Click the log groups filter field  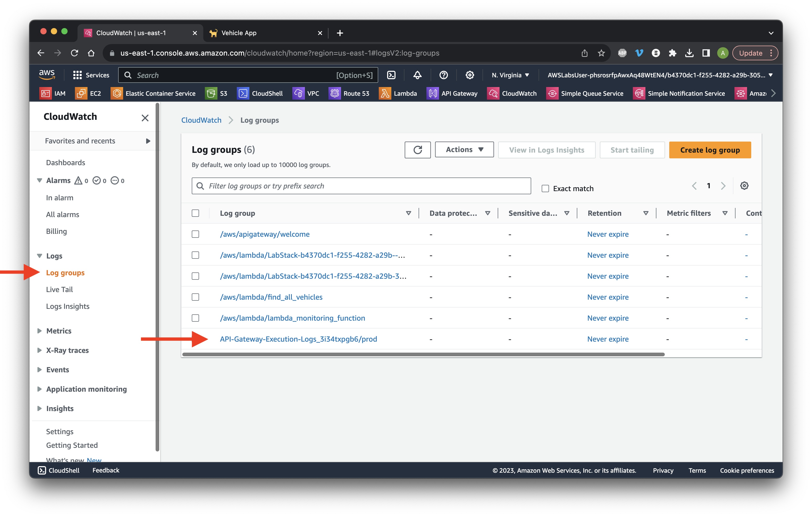coord(361,186)
